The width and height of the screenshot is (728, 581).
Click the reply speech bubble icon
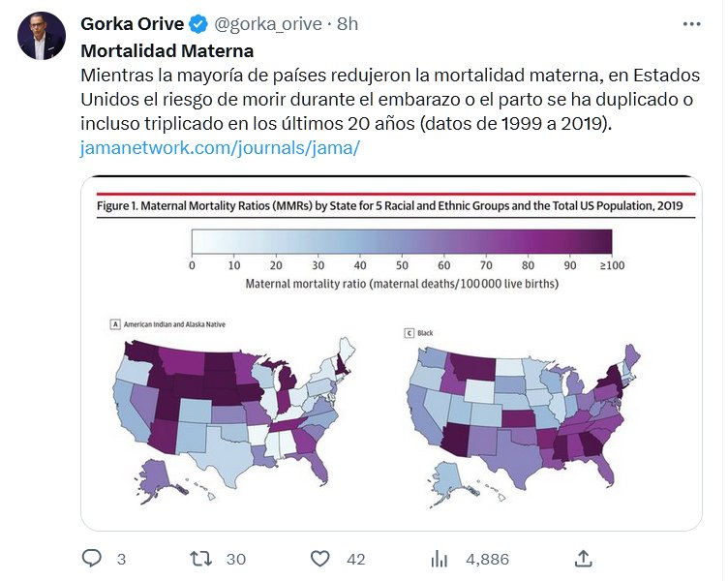[92, 558]
